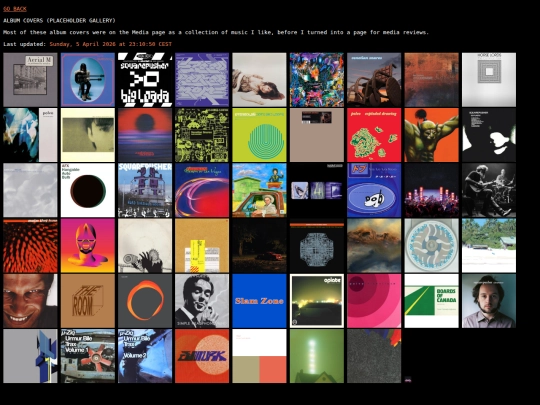Screen dimensions: 540x405
Task: Select the Polvo Exploded Drawing cover
Action: pos(374,135)
